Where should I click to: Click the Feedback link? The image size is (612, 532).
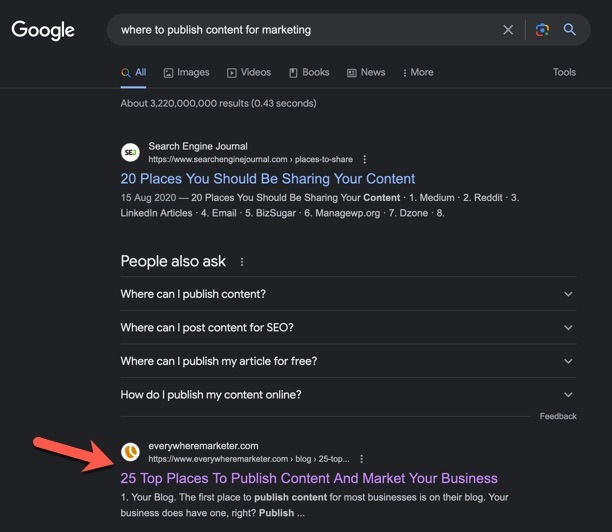[x=558, y=416]
